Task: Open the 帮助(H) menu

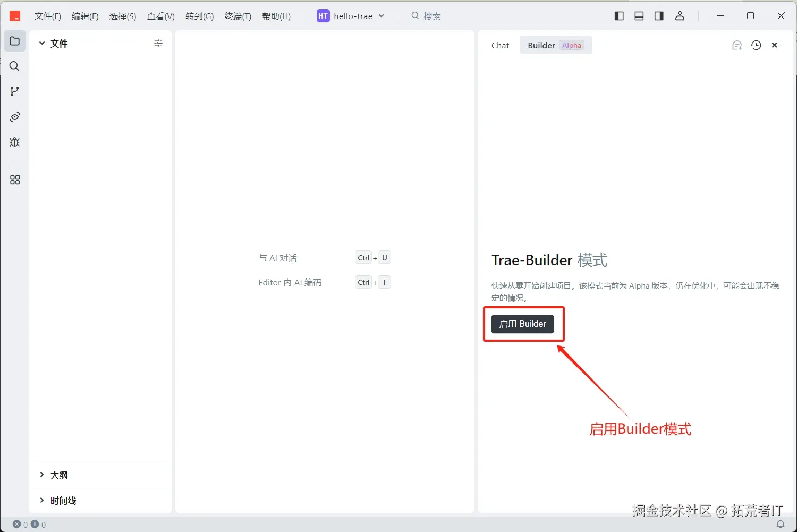Action: (276, 16)
